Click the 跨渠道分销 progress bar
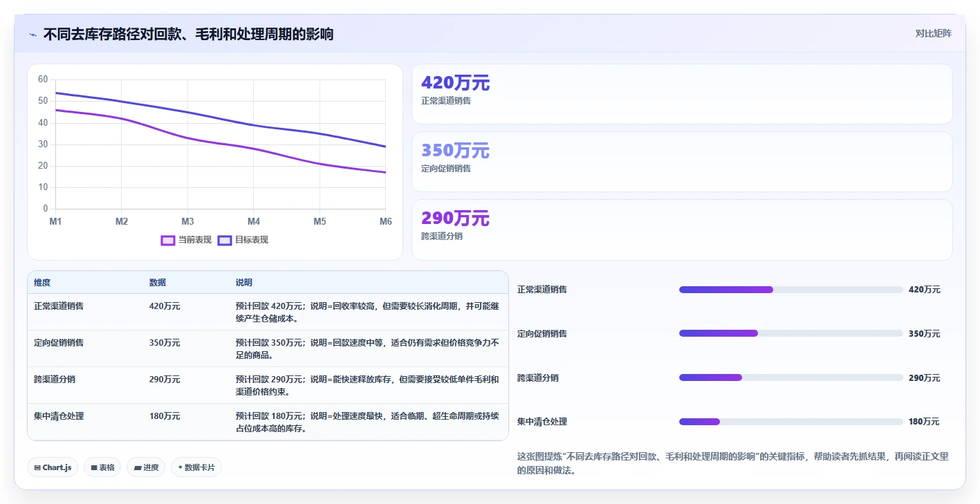The image size is (980, 504). click(791, 377)
